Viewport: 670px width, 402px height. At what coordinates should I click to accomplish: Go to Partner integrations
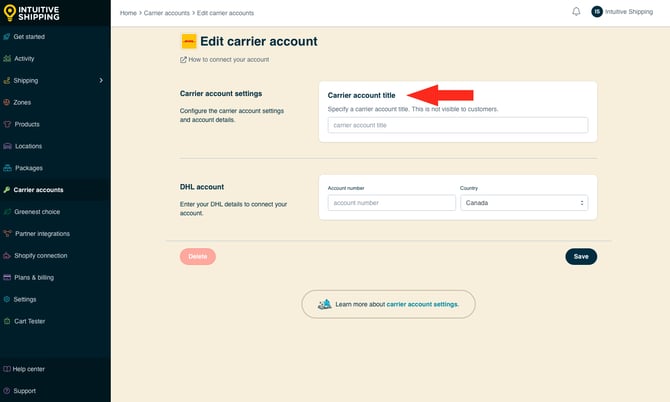(42, 234)
